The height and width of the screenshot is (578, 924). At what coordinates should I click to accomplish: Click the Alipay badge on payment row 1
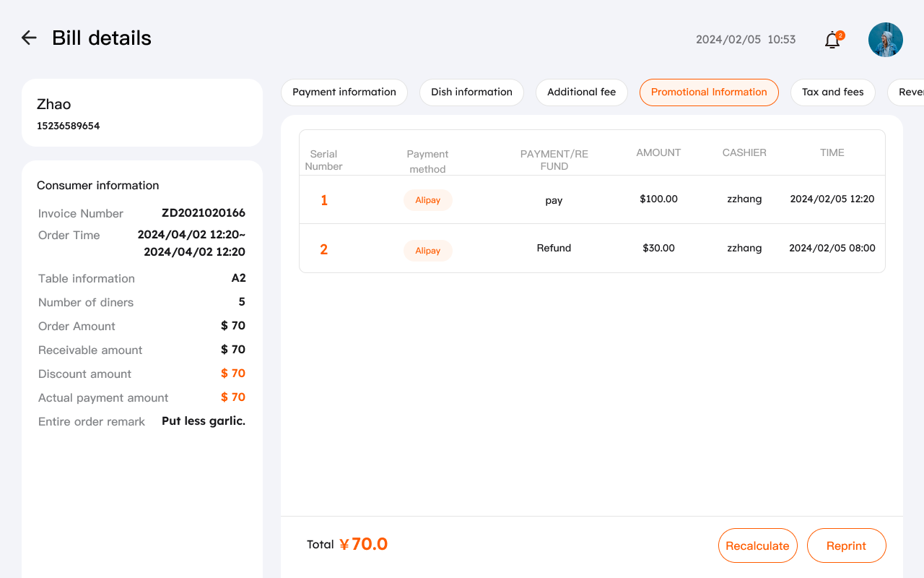click(x=427, y=200)
